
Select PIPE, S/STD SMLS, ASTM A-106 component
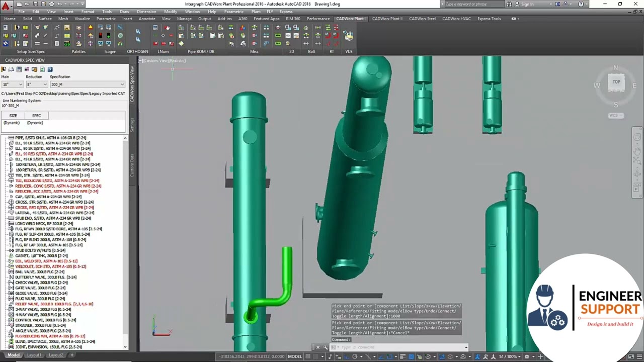(x=50, y=138)
